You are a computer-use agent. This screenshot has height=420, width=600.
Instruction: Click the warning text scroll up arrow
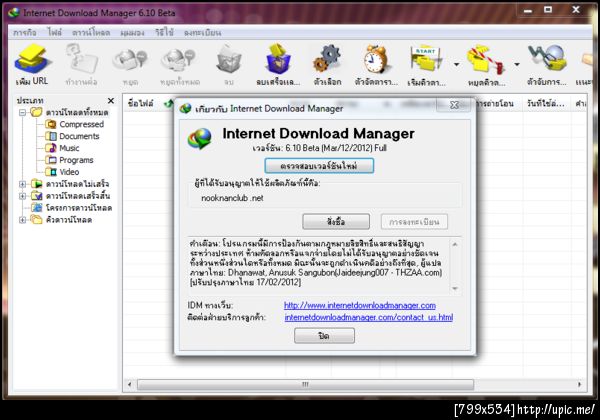455,244
